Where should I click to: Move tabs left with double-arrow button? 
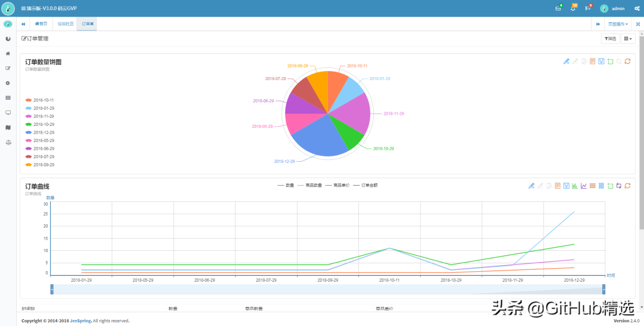pyautogui.click(x=23, y=24)
